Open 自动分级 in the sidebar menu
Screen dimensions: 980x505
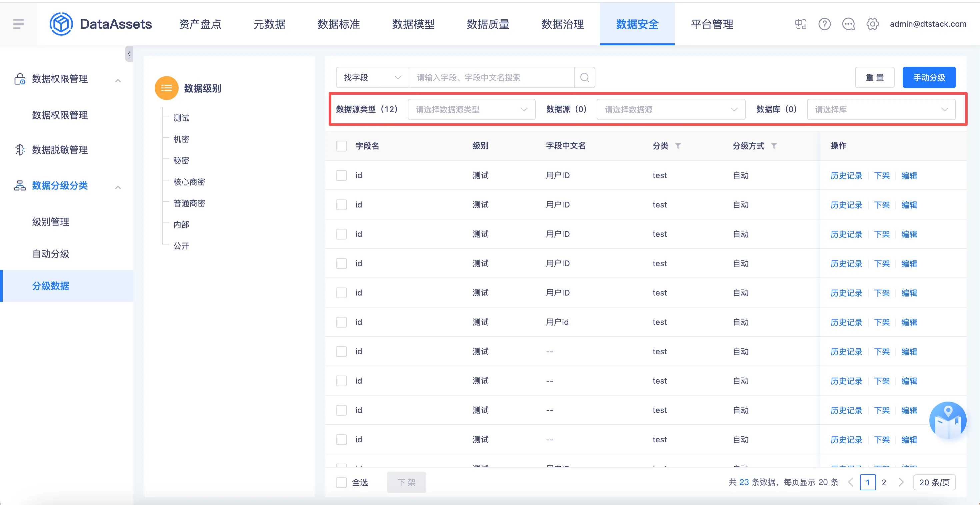point(51,254)
